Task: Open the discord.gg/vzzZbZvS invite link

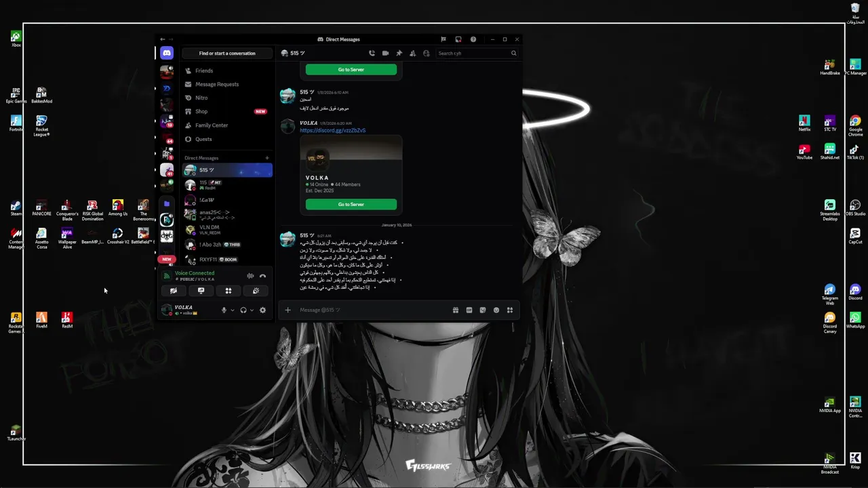Action: (x=332, y=130)
